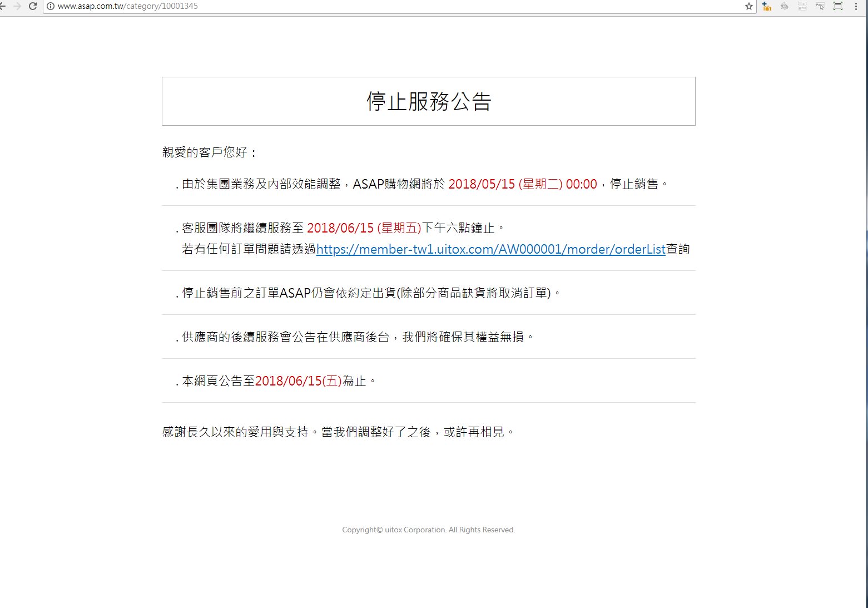Click the 感謝長久以來的愛用與支持 closing text

(x=339, y=432)
